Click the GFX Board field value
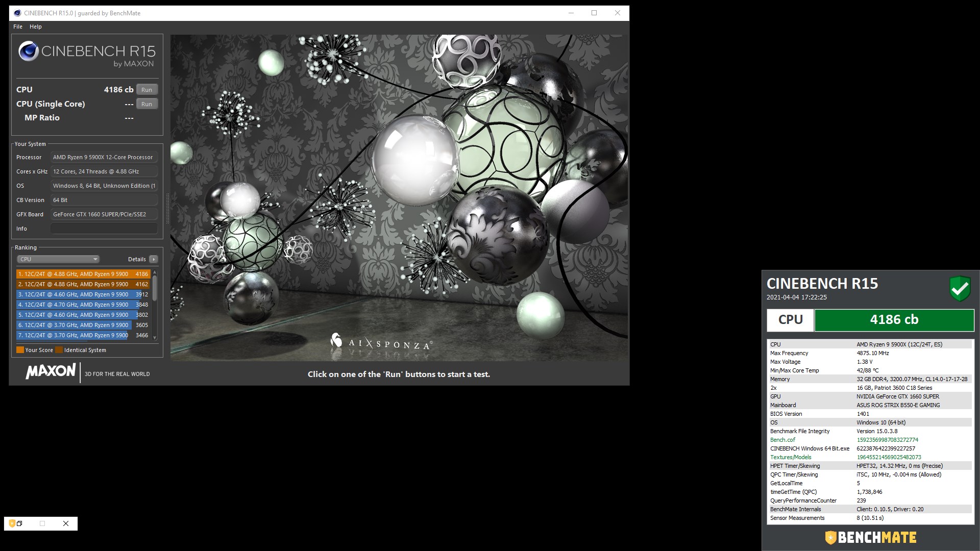980x551 pixels. pos(104,214)
